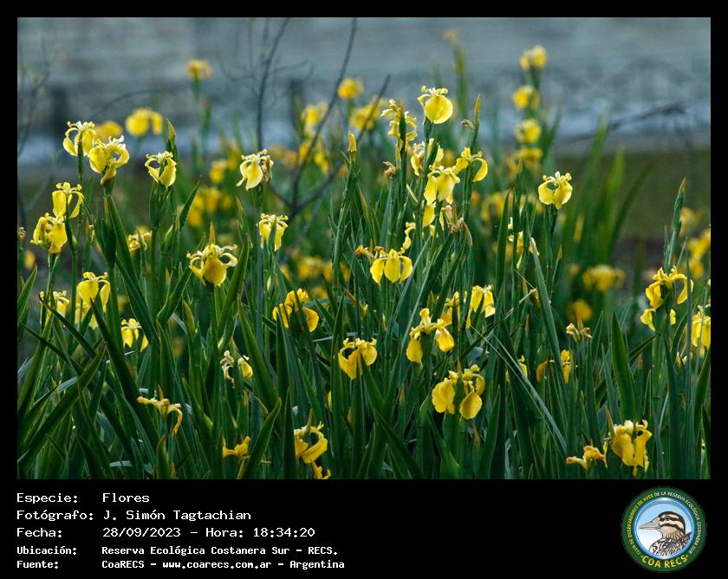Click the 'Fotógrafo:' label
This screenshot has width=728, height=579.
(x=54, y=515)
